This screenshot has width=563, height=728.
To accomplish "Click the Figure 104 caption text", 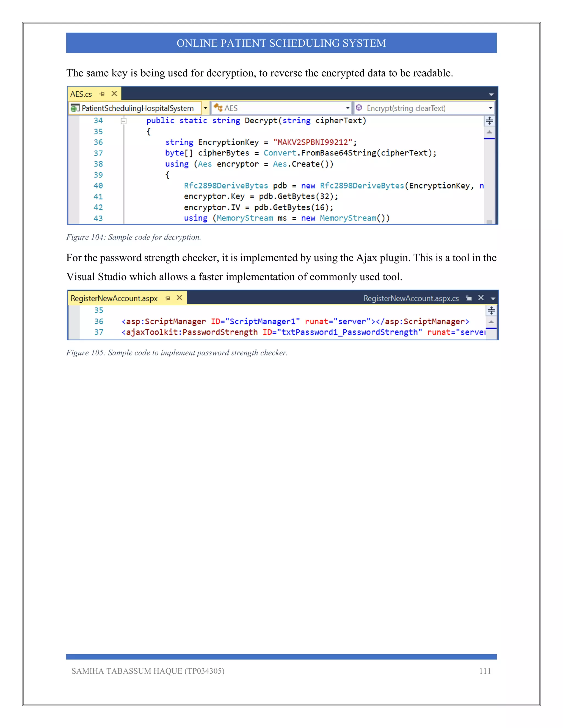I will point(133,237).
